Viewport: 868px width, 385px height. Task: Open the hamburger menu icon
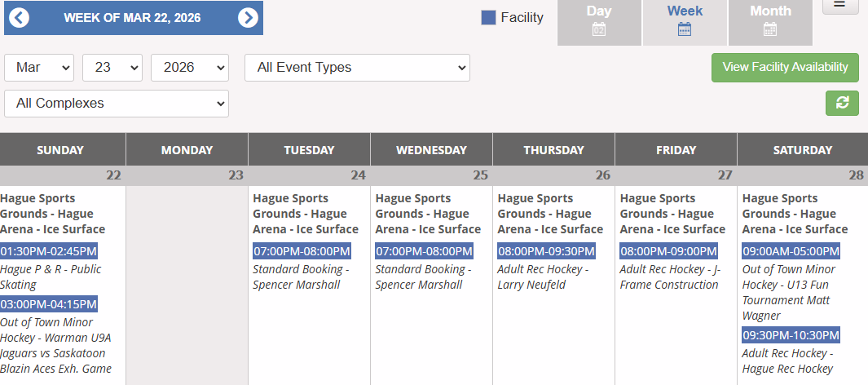click(x=839, y=5)
